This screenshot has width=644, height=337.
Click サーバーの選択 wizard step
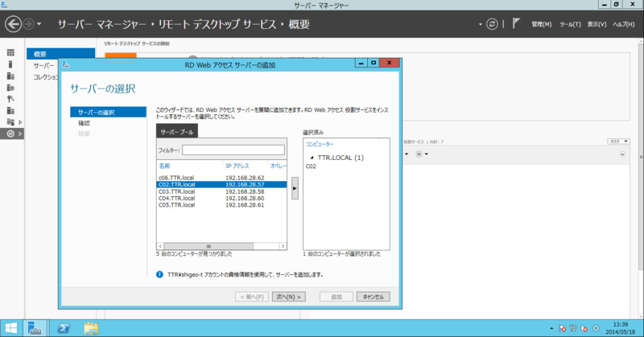click(108, 112)
